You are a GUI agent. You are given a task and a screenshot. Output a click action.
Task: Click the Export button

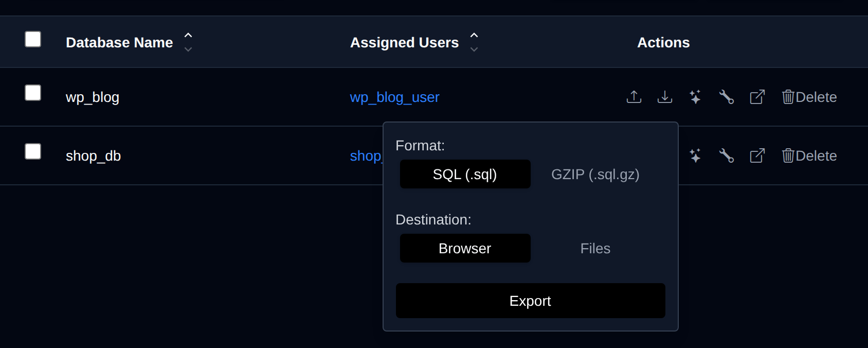tap(530, 301)
